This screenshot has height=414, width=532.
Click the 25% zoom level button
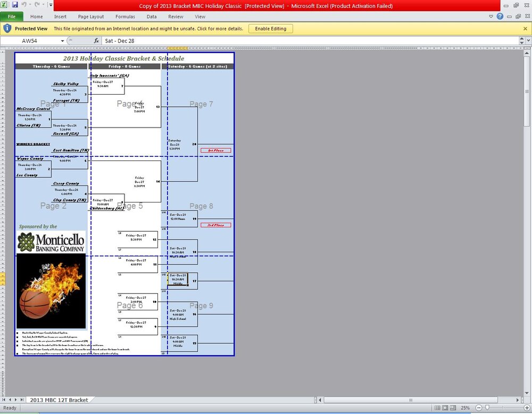465,408
